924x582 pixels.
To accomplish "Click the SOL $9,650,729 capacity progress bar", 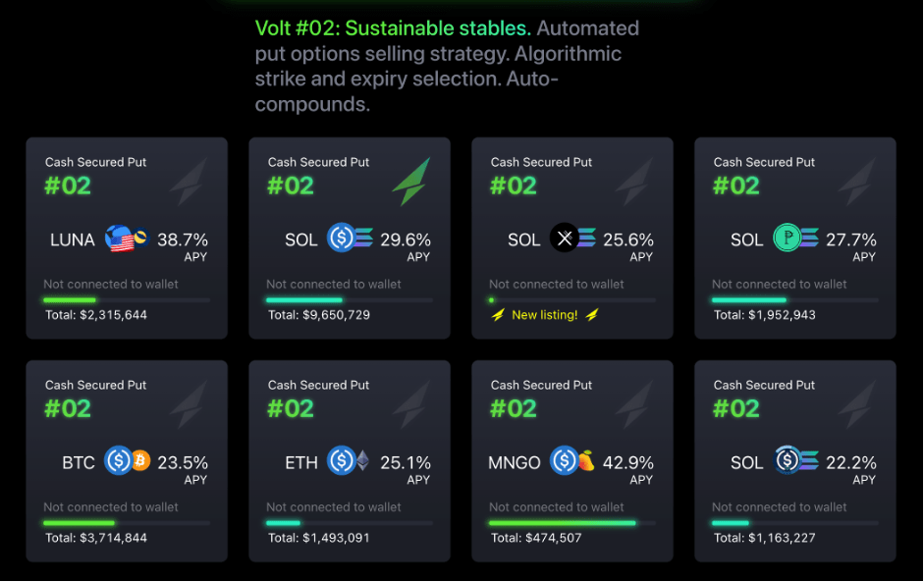I will [x=350, y=300].
